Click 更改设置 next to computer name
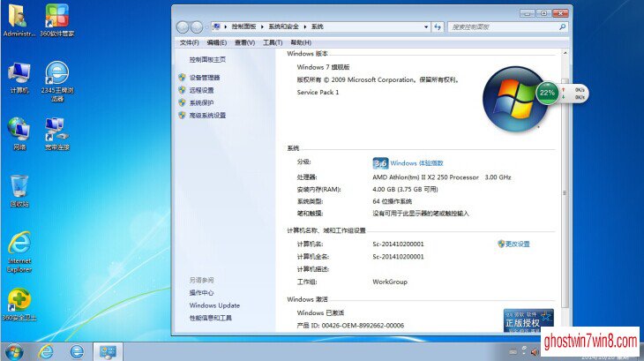The image size is (644, 361). [x=517, y=244]
